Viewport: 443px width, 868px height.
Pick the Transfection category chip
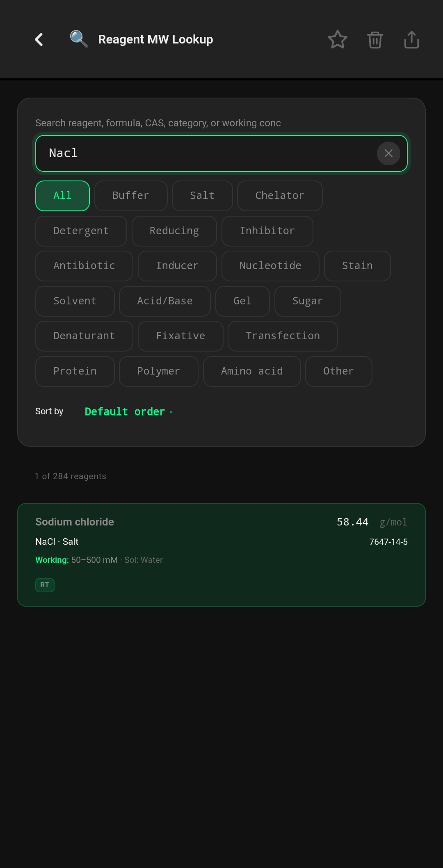click(x=283, y=336)
